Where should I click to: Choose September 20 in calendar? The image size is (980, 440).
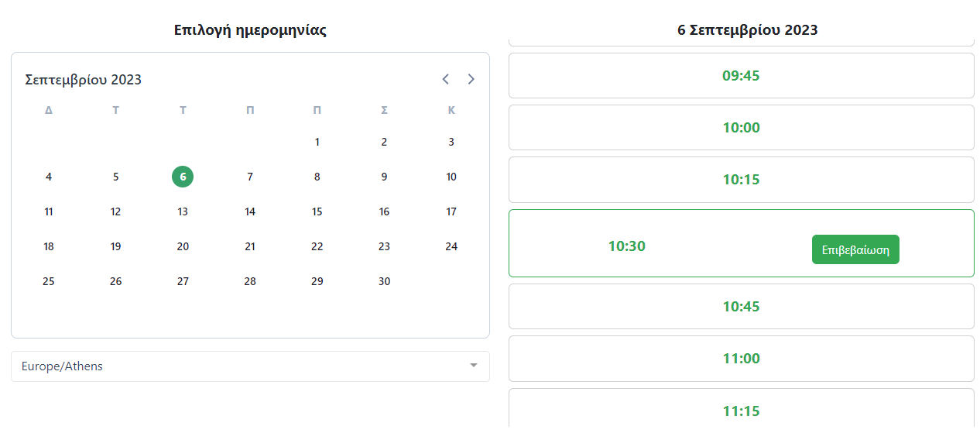coord(183,246)
